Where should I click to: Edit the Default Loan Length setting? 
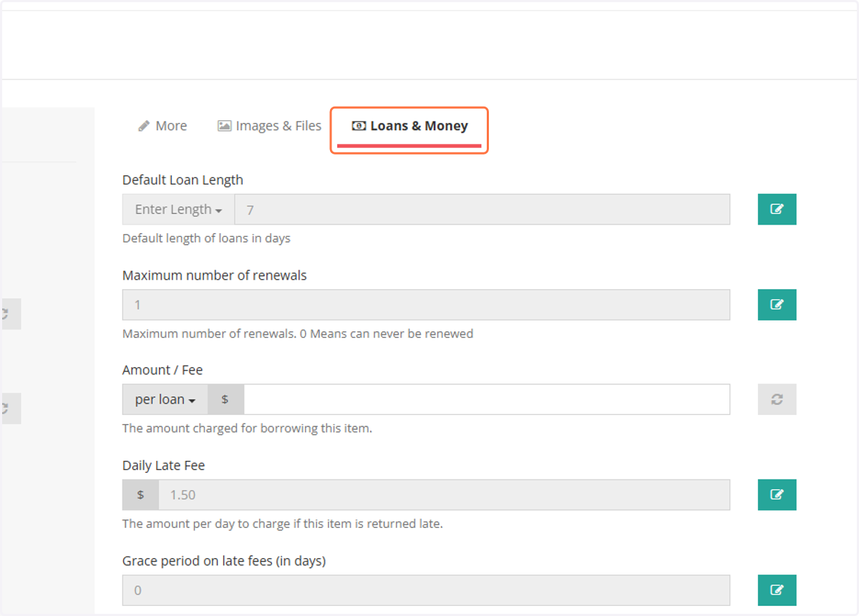(777, 210)
